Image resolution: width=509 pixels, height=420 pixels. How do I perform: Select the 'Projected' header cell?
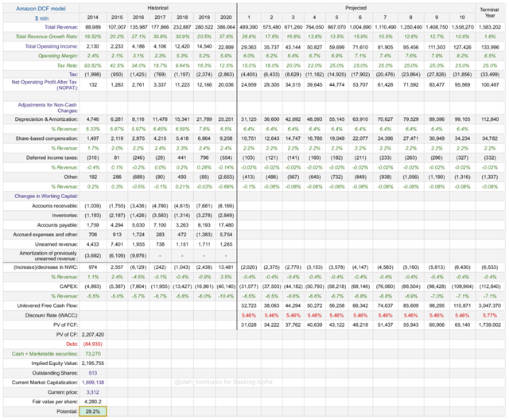(356, 8)
